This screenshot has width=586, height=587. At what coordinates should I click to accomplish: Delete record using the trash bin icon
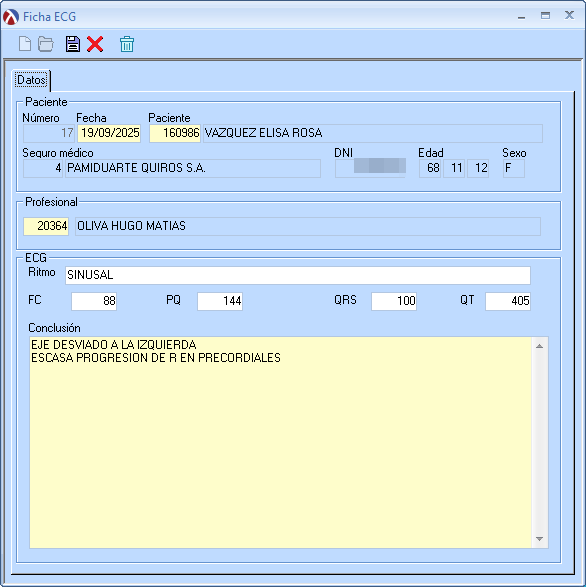[127, 44]
